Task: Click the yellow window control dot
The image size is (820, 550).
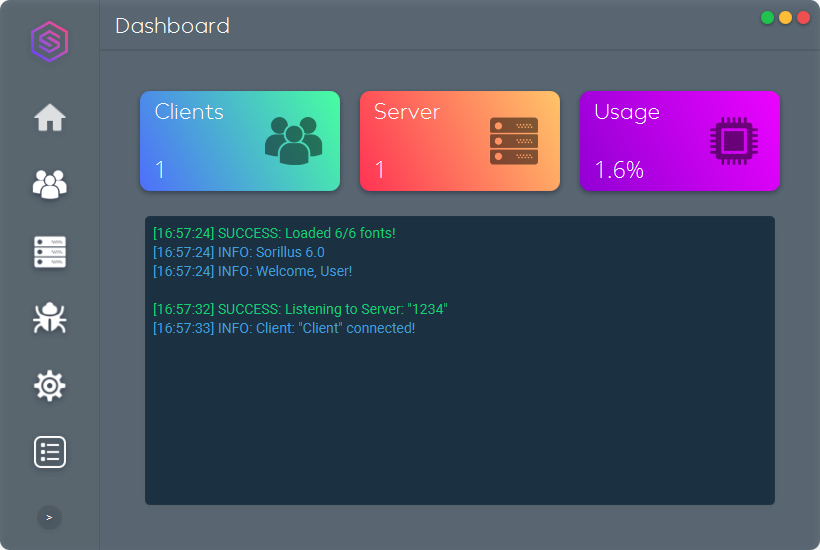Action: point(785,18)
